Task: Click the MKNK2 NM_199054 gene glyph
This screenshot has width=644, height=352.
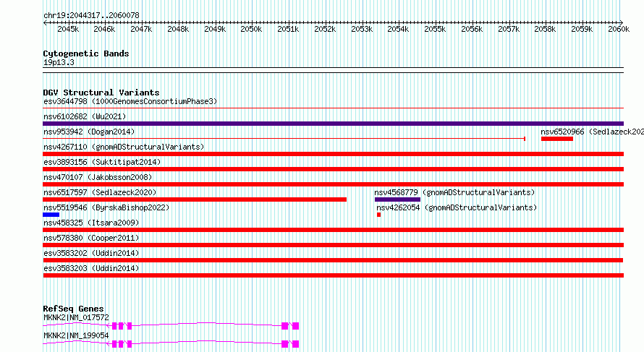Action: click(x=171, y=344)
